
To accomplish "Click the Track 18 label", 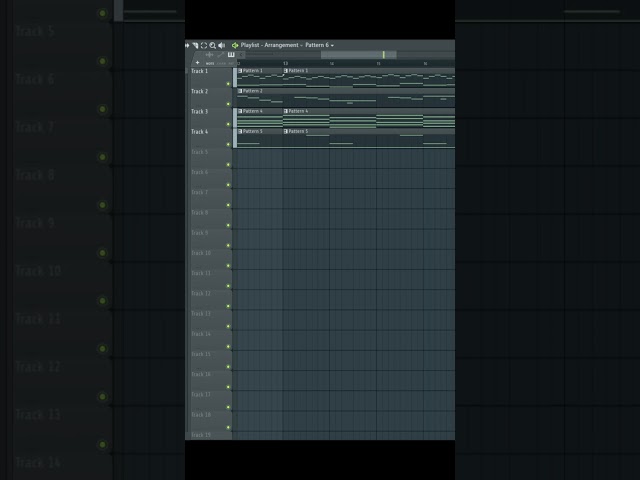I will pos(201,415).
